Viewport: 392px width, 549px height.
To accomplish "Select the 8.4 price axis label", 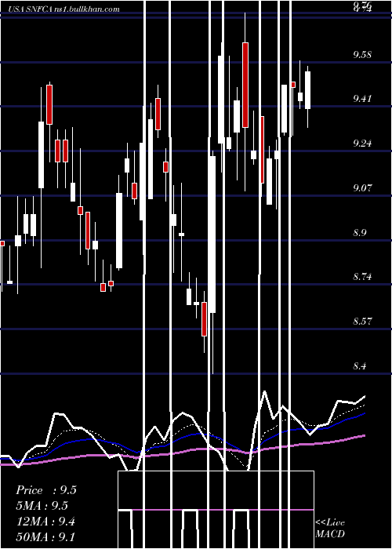I will pyautogui.click(x=360, y=366).
